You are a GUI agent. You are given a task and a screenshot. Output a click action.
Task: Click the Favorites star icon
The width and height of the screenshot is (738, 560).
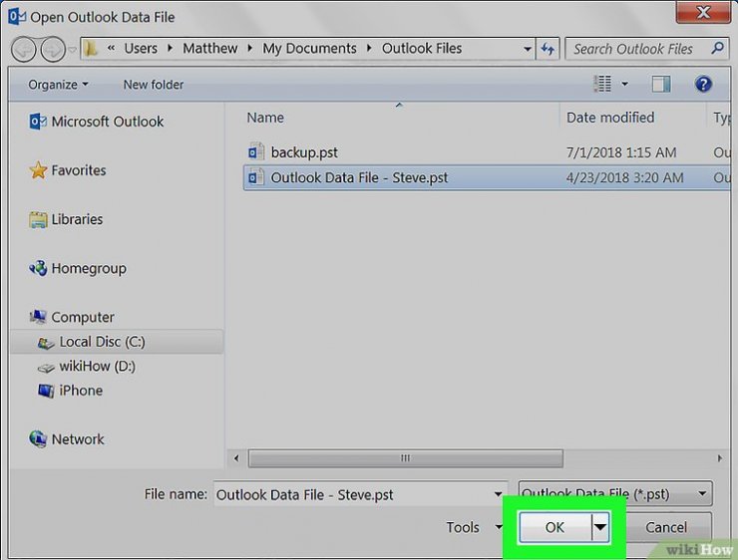coord(38,170)
